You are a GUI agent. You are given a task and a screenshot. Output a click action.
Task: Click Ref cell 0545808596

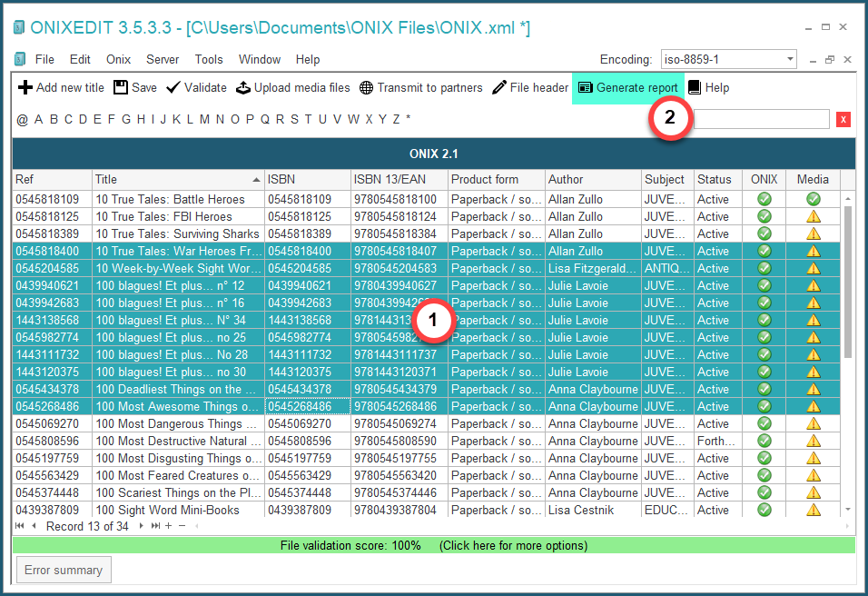click(x=52, y=441)
